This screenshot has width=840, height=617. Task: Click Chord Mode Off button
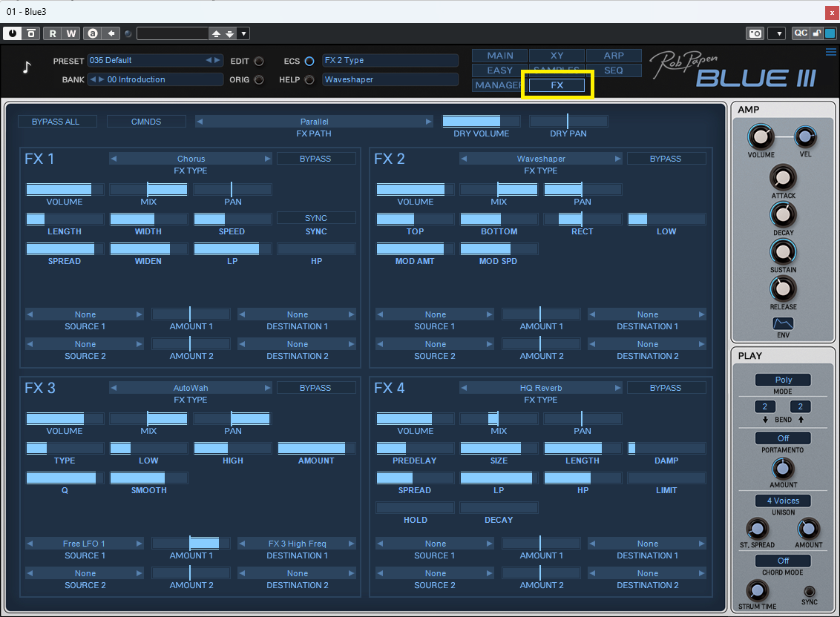point(783,561)
